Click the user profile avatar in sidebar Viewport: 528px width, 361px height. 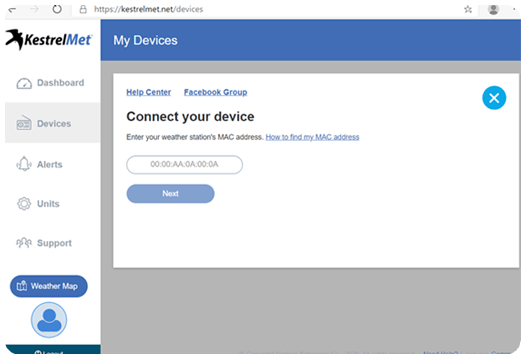click(49, 320)
